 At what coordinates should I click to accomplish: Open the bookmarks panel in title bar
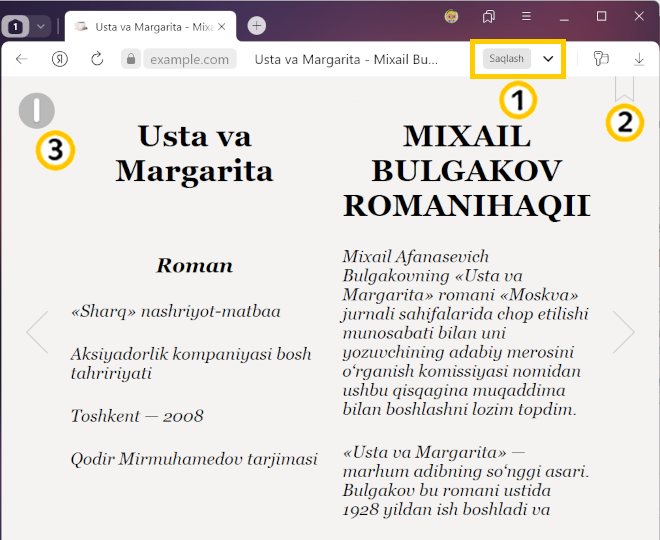489,17
